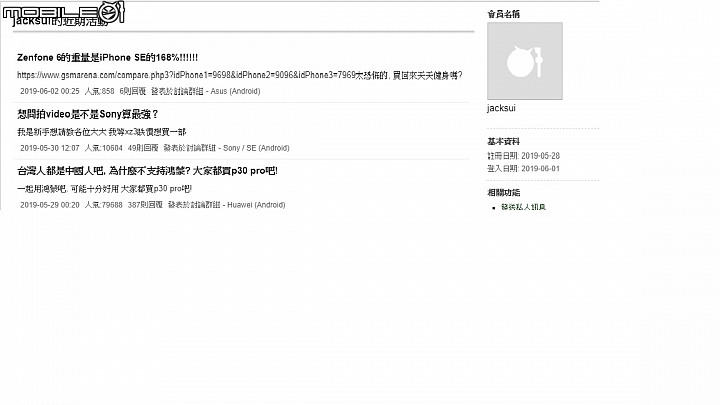Viewport: 720px width, 405px height.
Task: Click the login date 2019-06-01
Action: 540,169
